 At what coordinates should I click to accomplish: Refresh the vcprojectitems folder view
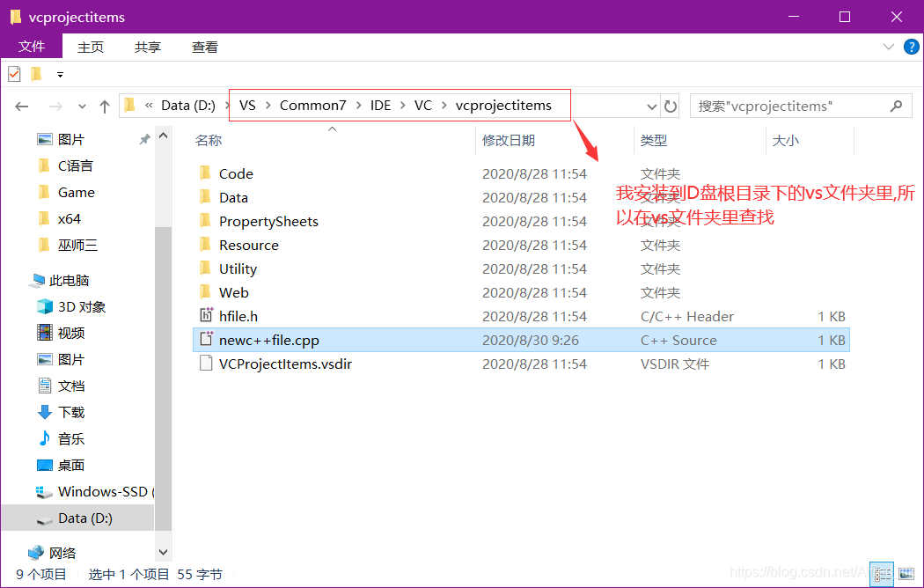click(x=669, y=105)
